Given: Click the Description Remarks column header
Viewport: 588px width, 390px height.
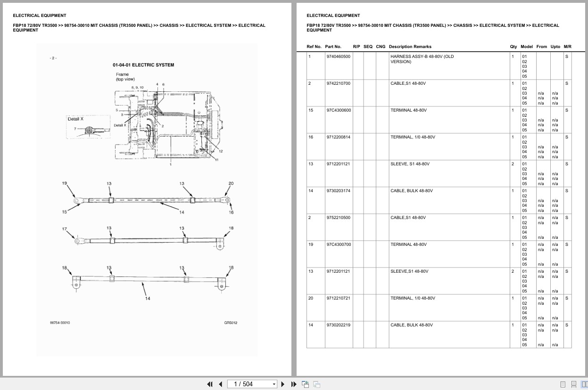Looking at the screenshot, I should pos(410,47).
